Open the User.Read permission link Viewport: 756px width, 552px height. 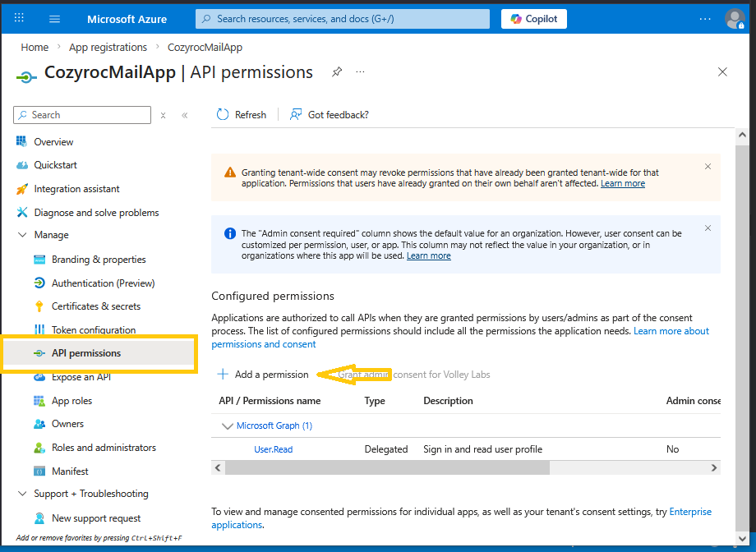273,449
